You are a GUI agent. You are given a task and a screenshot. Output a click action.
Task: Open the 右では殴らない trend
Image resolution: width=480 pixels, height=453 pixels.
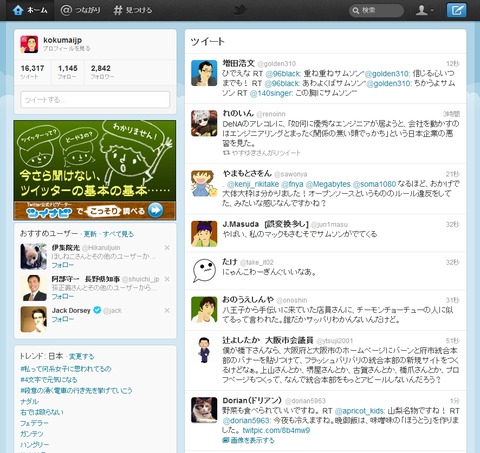(42, 412)
